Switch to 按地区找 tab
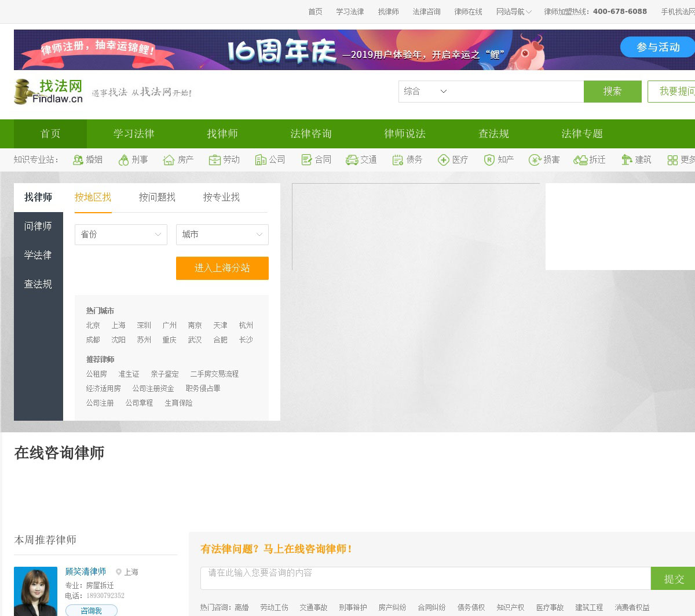 point(93,198)
